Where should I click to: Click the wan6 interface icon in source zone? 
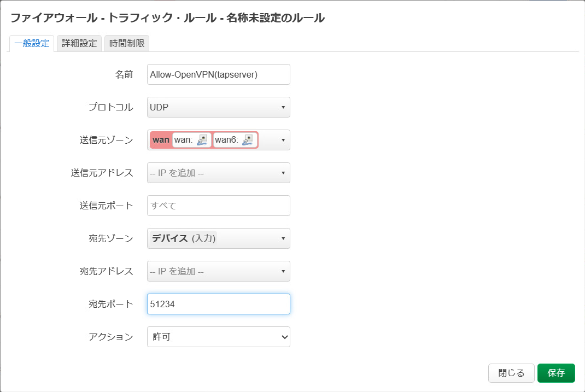[x=247, y=140]
